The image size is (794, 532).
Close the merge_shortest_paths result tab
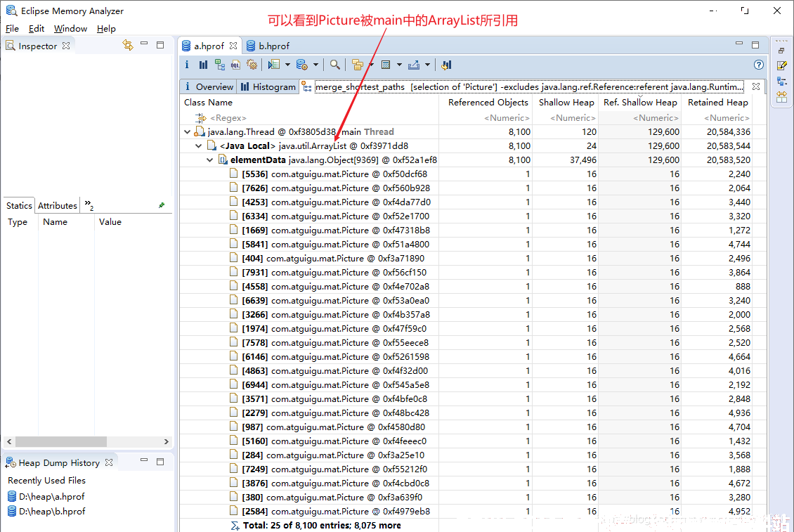756,86
